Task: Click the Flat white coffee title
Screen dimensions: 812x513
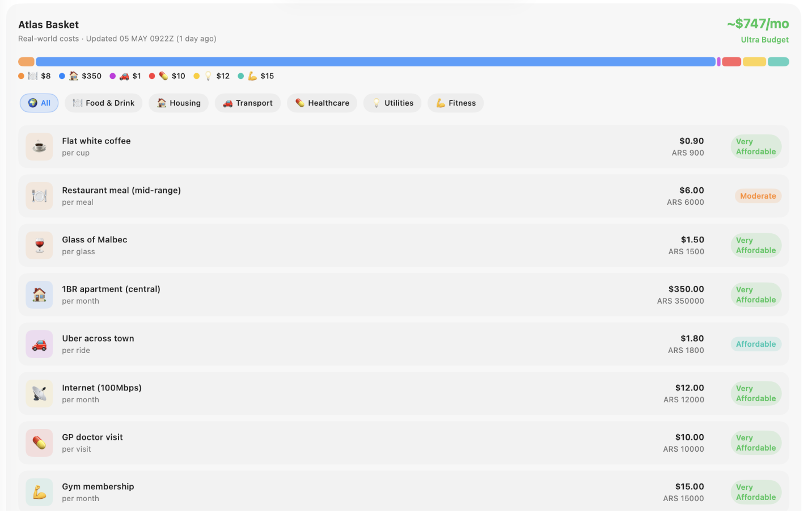Action: coord(96,141)
